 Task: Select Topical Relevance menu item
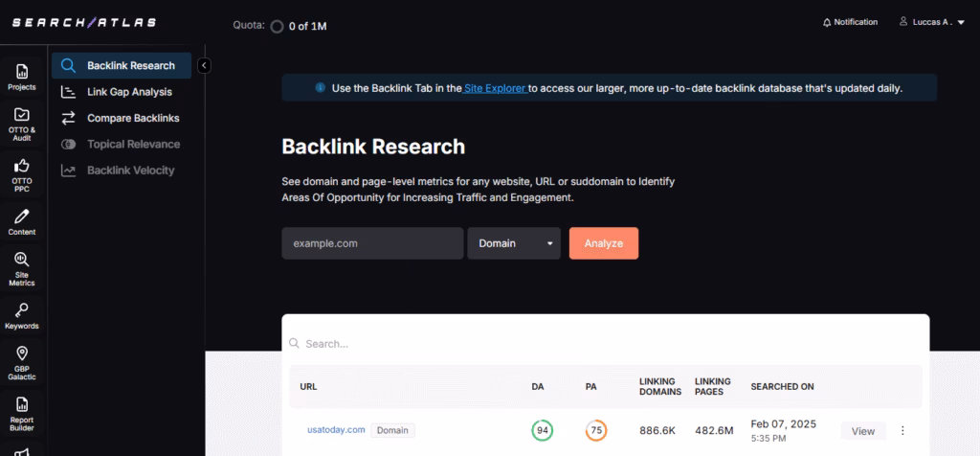(x=132, y=144)
